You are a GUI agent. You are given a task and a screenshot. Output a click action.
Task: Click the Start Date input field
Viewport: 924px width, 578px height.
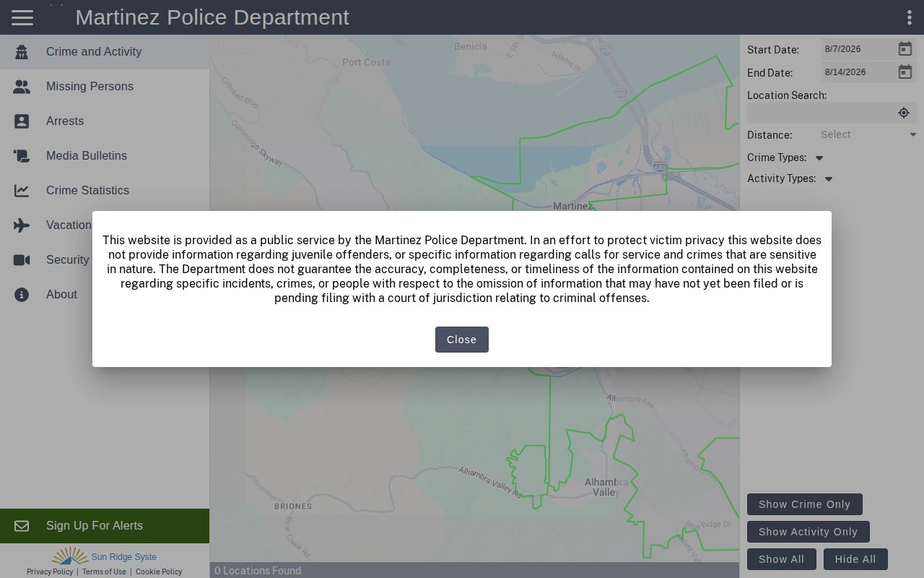(858, 49)
